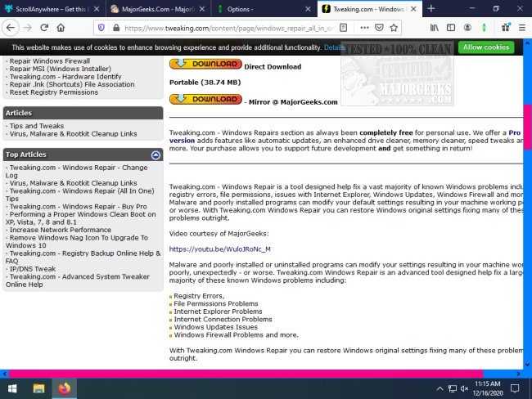Screen dimensions: 532x399
Task: Open File Explorer from taskbar
Action: click(38, 388)
